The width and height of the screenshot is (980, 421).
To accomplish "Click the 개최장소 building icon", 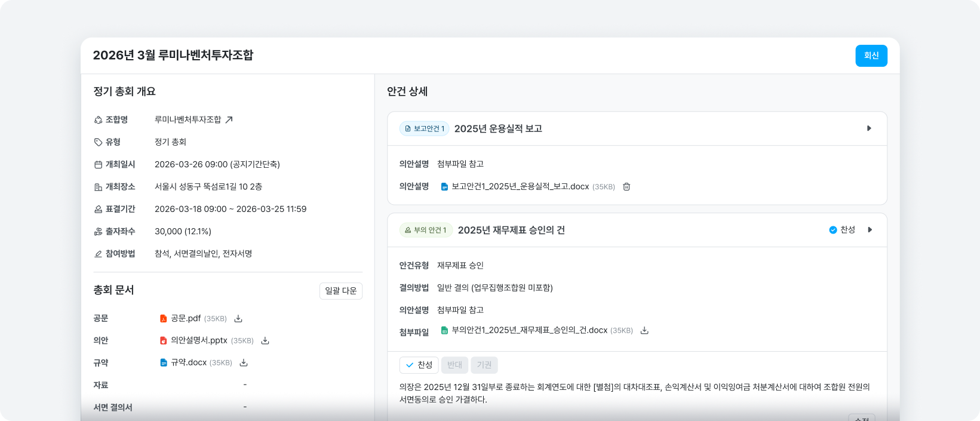I will point(98,187).
